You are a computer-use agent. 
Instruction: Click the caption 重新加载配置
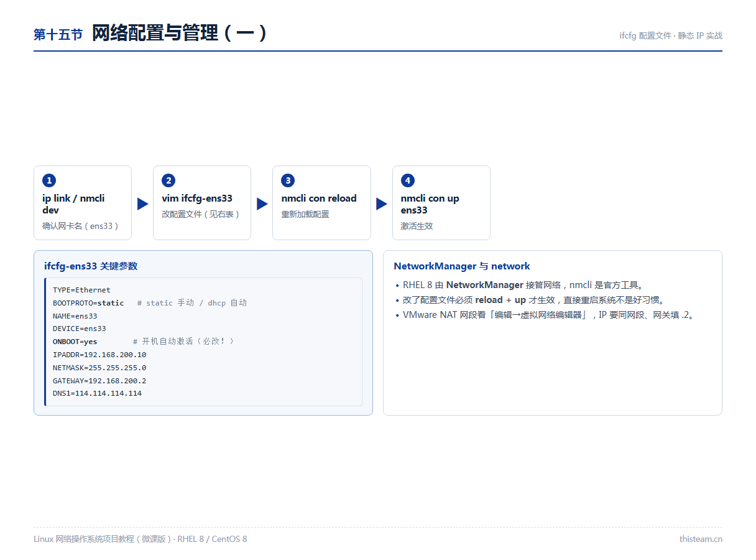click(x=305, y=214)
